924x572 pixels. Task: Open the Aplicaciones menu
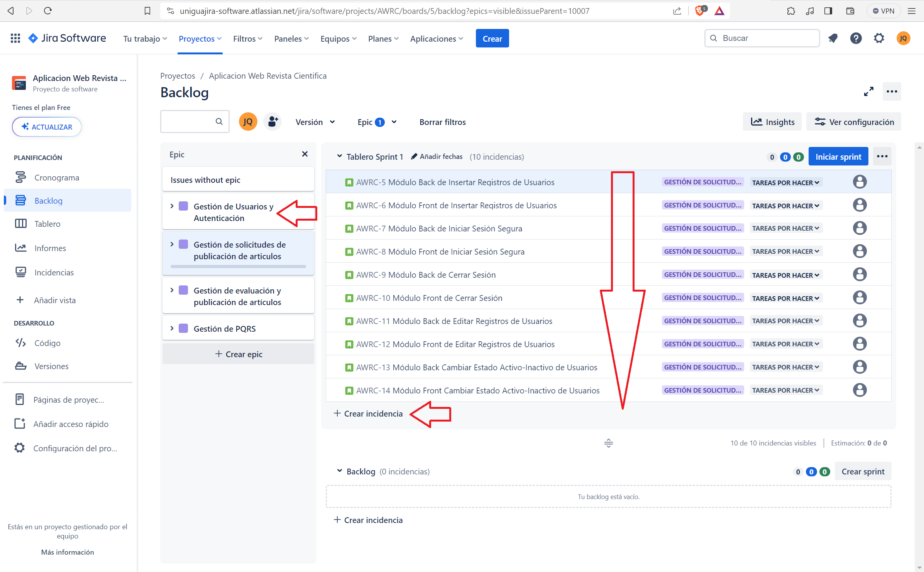click(437, 39)
